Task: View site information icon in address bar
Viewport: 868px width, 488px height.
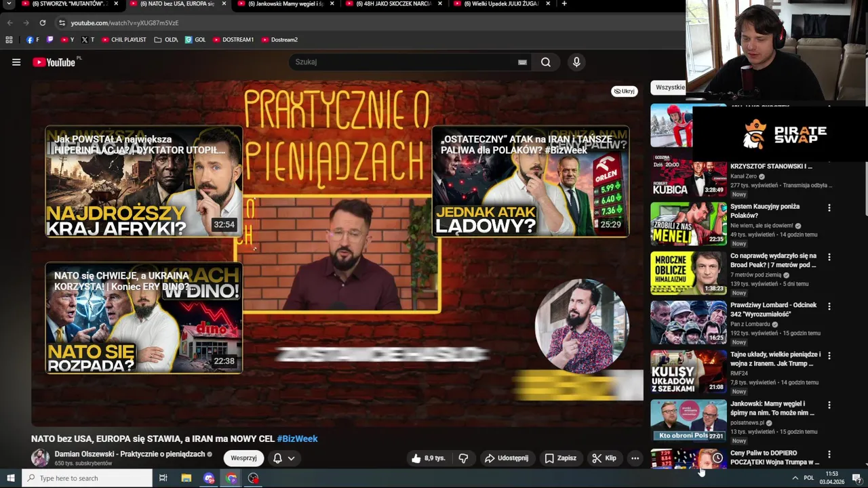Action: (x=62, y=23)
